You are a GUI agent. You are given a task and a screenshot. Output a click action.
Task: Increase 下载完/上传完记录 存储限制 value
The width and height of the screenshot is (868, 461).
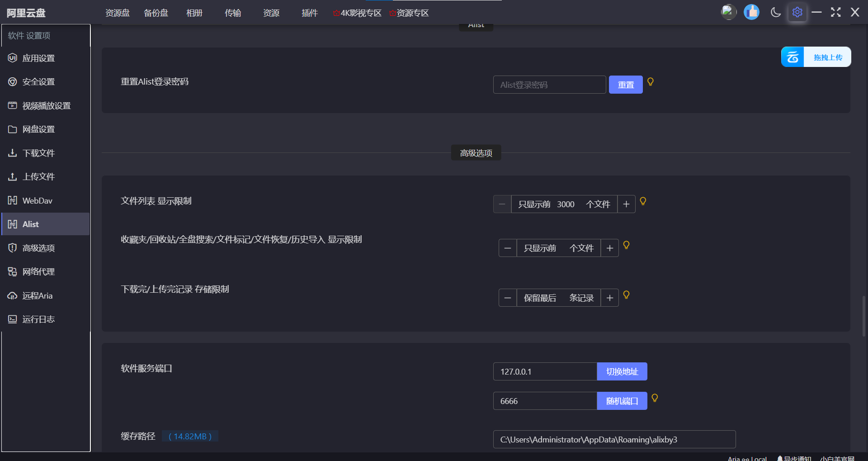tap(610, 298)
